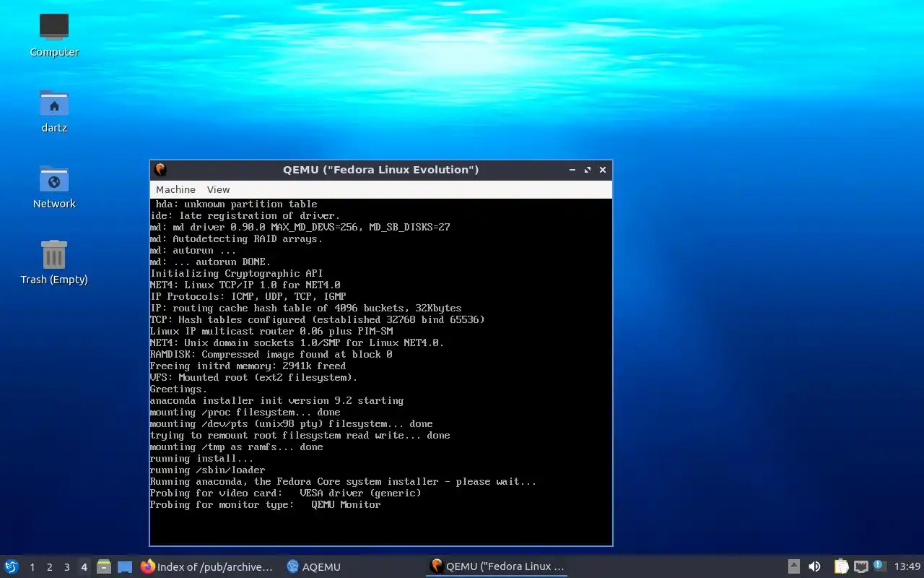The width and height of the screenshot is (924, 578).
Task: Click the 13:49 clock
Action: (907, 566)
